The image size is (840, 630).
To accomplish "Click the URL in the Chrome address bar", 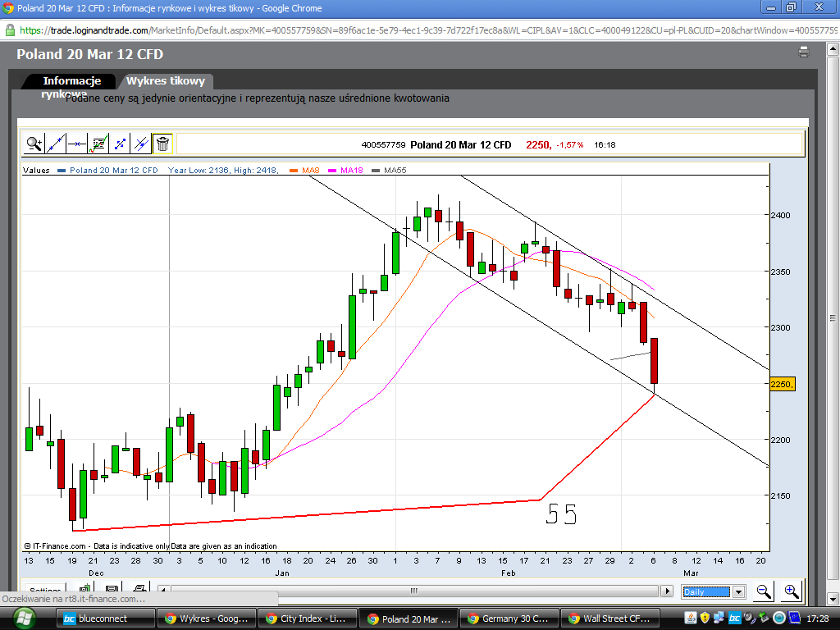I will [x=428, y=30].
